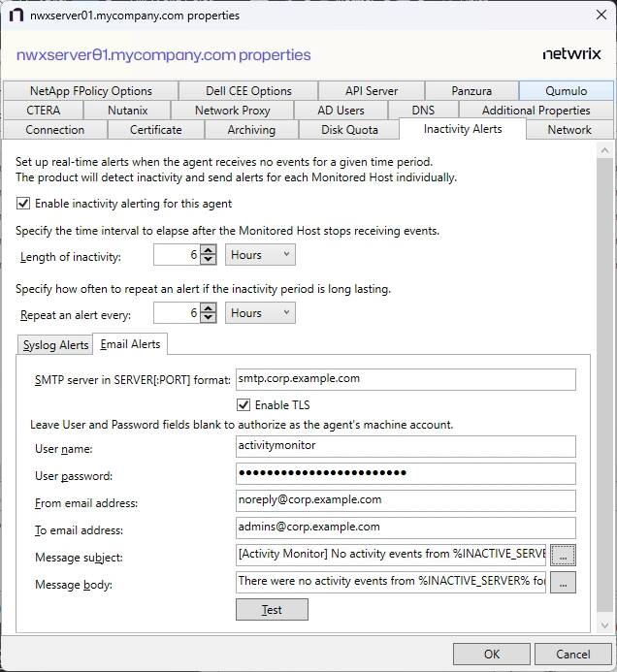617x672 pixels.
Task: Open the Network Proxy tab
Action: (x=233, y=111)
